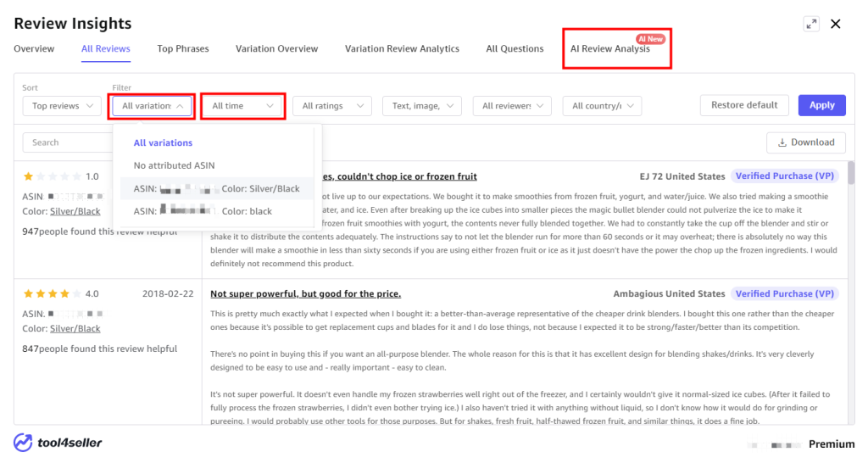Open the All time filter dropdown
The height and width of the screenshot is (463, 868).
(242, 106)
